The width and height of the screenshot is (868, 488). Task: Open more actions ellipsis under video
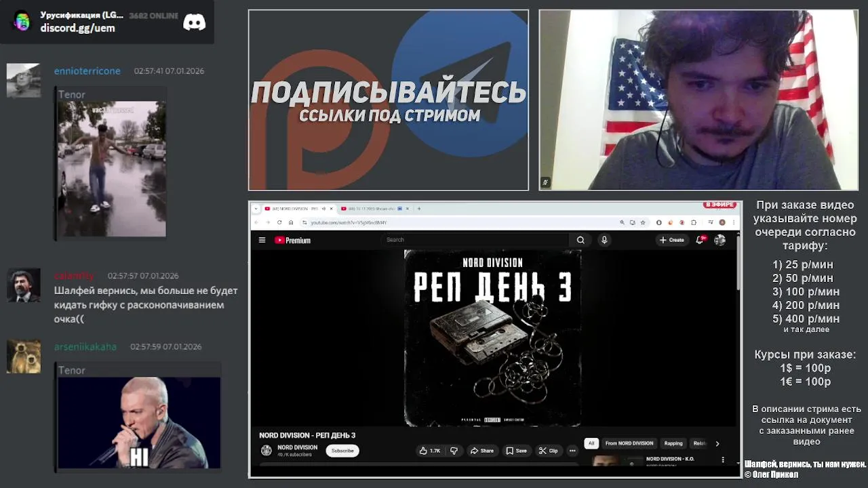coord(572,451)
